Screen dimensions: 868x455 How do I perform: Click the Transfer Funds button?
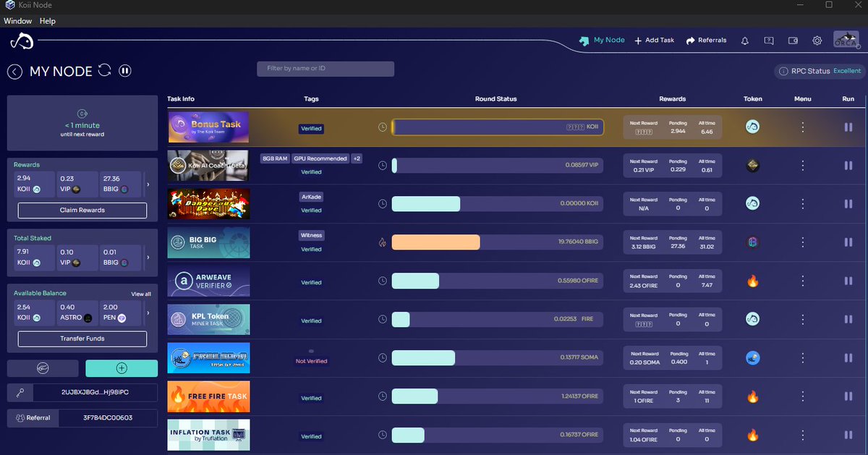coord(82,339)
